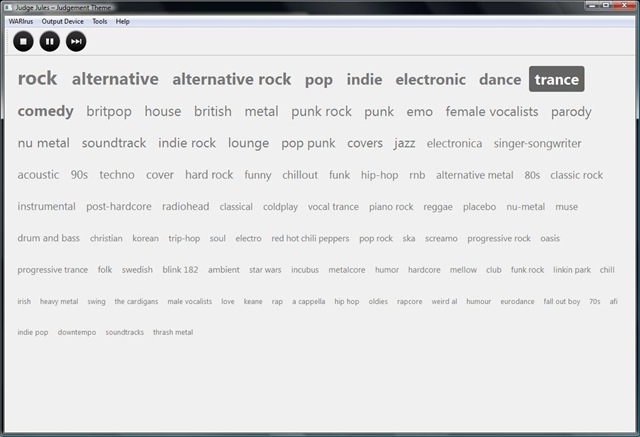Viewport: 640px width, 437px height.
Task: Select the linkin park tag
Action: point(572,270)
